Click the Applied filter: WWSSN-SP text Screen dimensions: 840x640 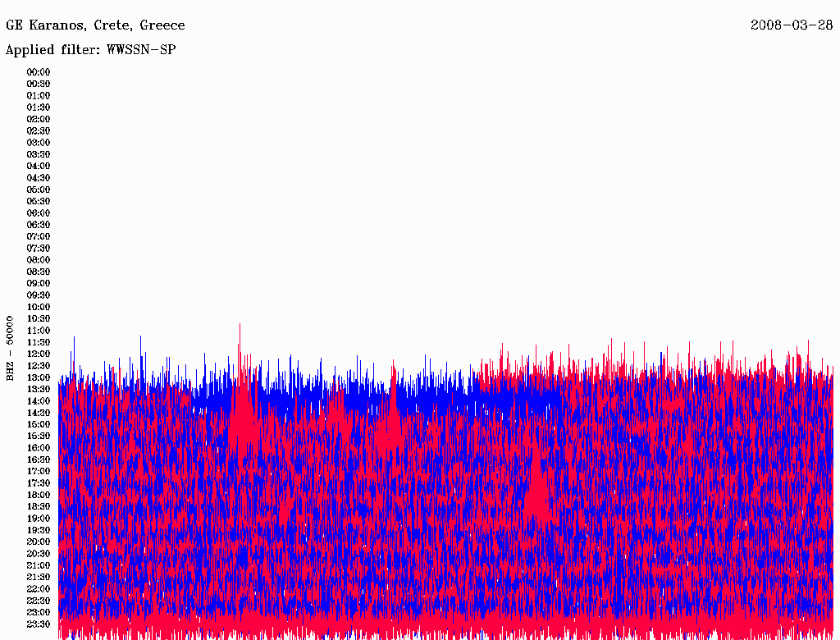click(90, 50)
